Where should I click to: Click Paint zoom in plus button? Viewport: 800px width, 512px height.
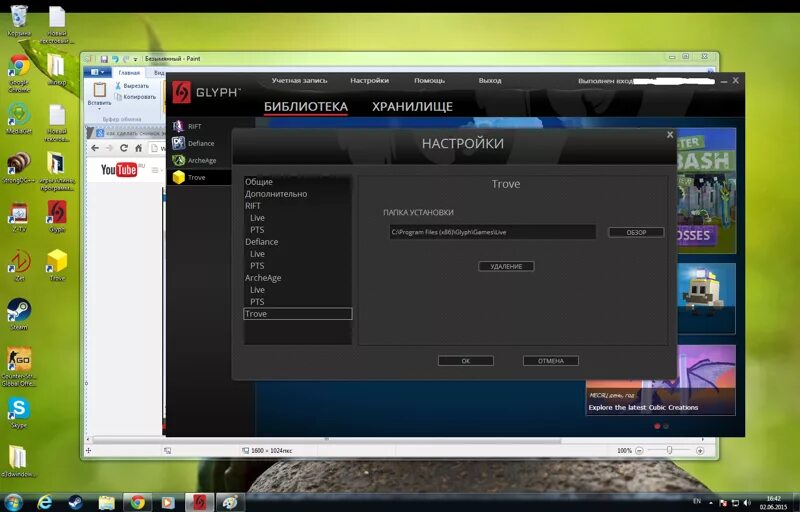pyautogui.click(x=699, y=451)
